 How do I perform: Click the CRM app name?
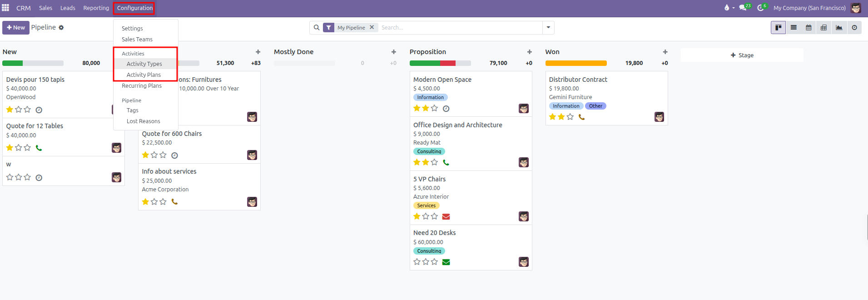pos(24,8)
